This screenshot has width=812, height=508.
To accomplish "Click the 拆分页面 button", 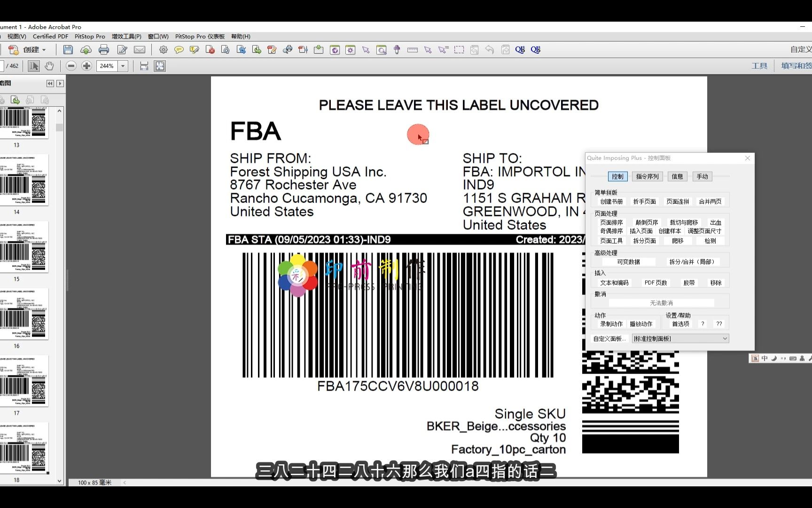I will pyautogui.click(x=644, y=241).
